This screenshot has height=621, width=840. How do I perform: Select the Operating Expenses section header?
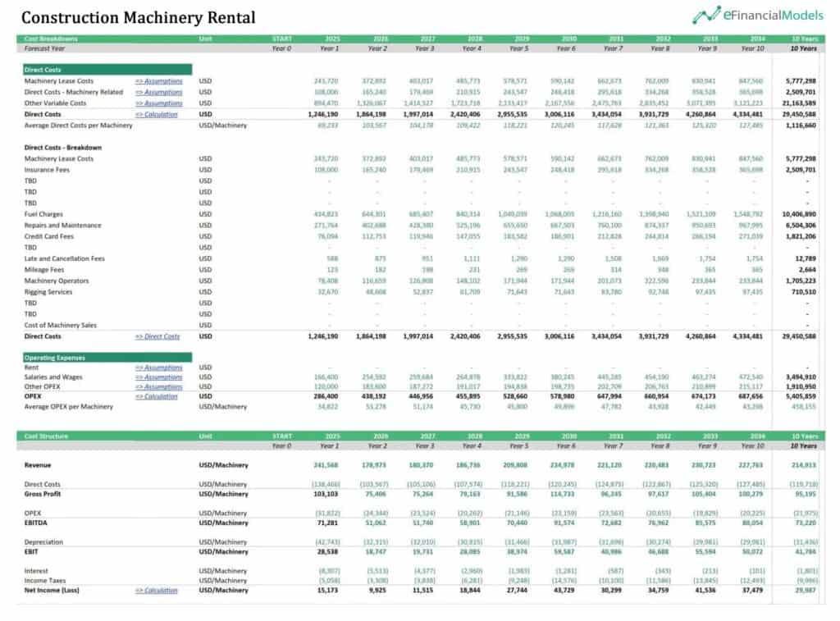[107, 358]
